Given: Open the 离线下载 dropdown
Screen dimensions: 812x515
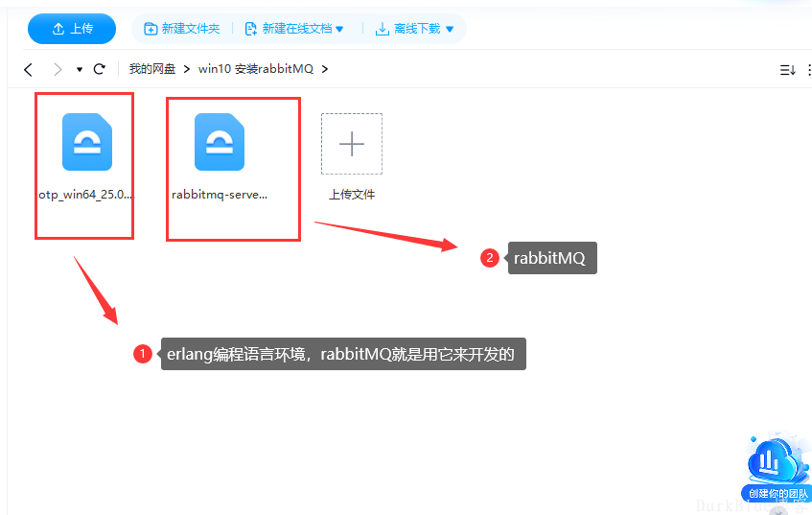Looking at the screenshot, I should [414, 29].
